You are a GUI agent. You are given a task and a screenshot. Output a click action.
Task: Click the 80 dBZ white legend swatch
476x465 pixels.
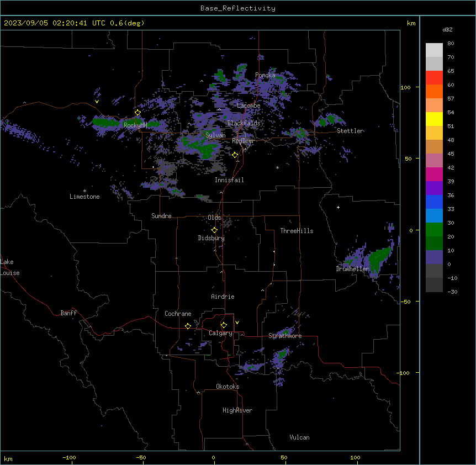click(x=434, y=50)
